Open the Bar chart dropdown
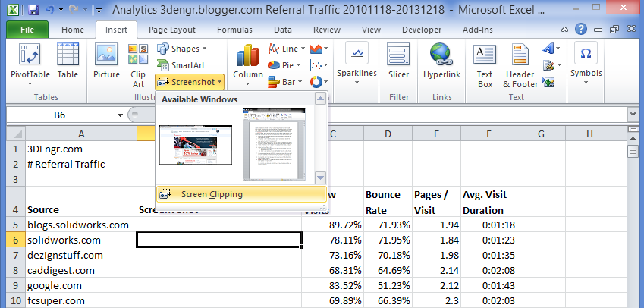 (285, 82)
